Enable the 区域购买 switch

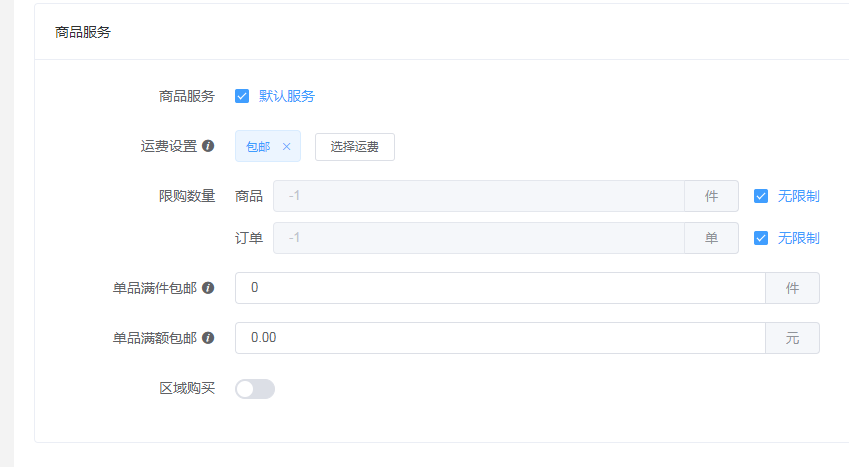pyautogui.click(x=255, y=389)
